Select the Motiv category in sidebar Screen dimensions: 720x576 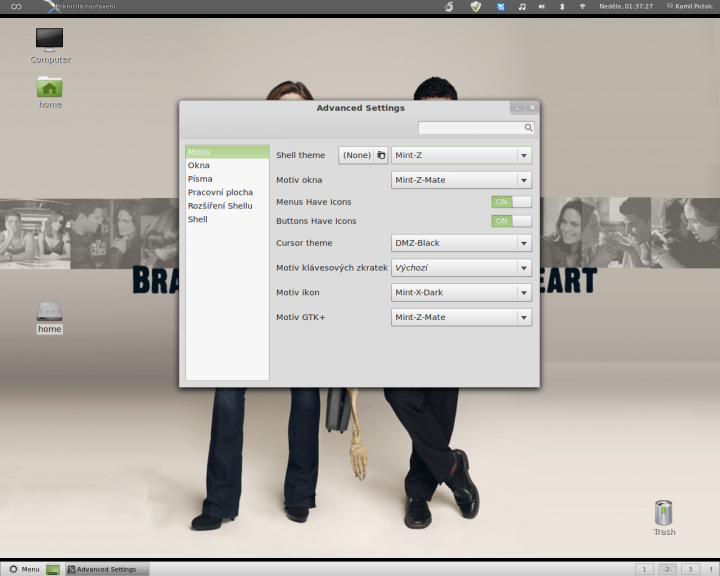point(227,152)
